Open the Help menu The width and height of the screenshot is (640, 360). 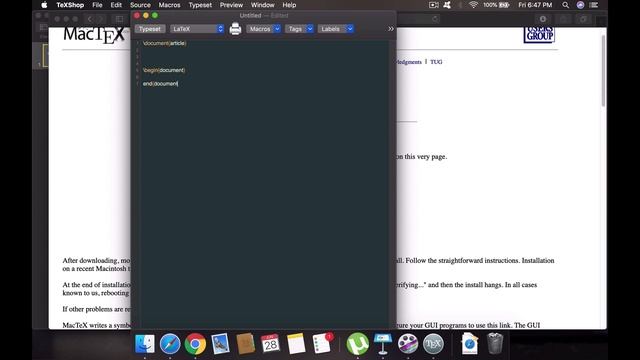(289, 5)
